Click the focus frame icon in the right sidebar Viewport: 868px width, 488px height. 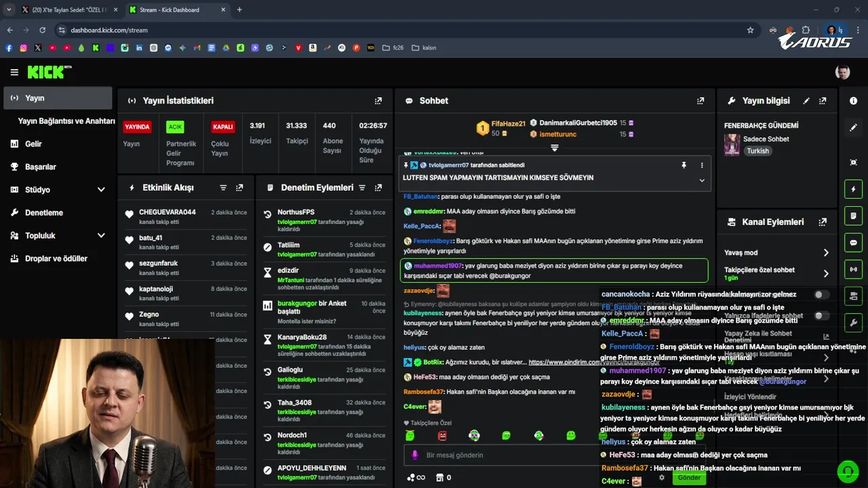pyautogui.click(x=853, y=162)
